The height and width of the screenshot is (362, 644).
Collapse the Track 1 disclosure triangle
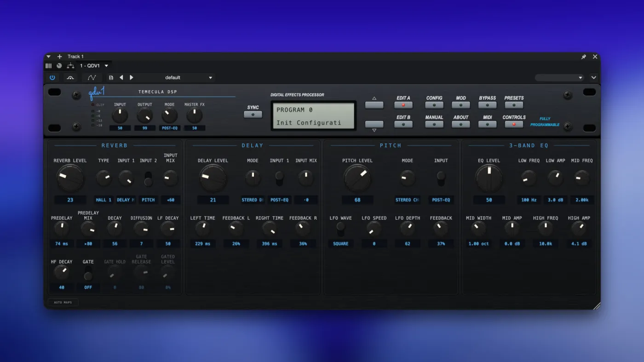coord(49,57)
